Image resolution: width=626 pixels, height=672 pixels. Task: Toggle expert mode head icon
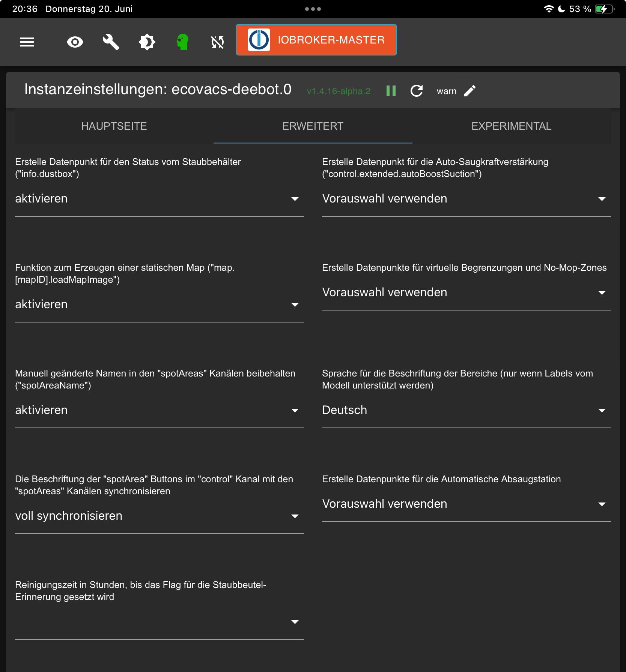click(x=183, y=42)
